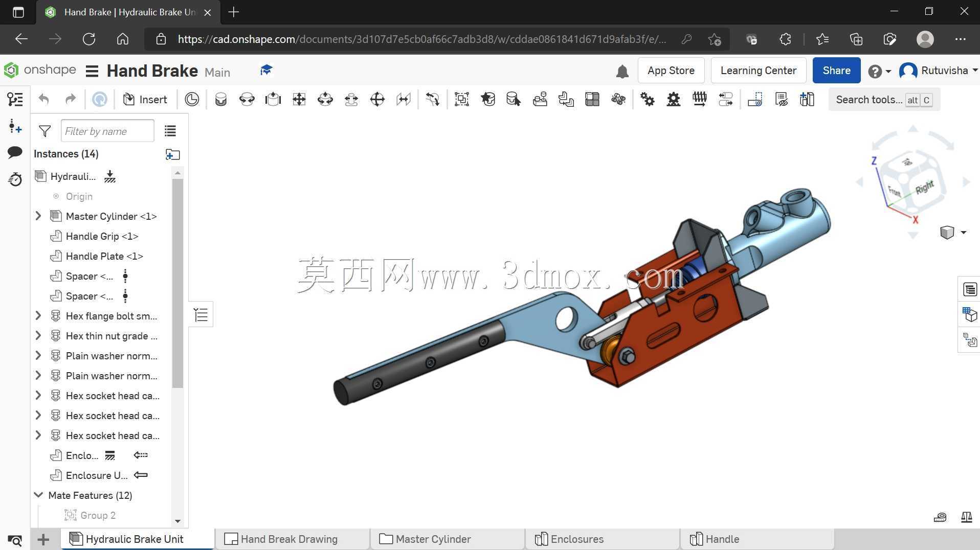
Task: Toggle the Enclo... row hatch icon
Action: pos(110,455)
